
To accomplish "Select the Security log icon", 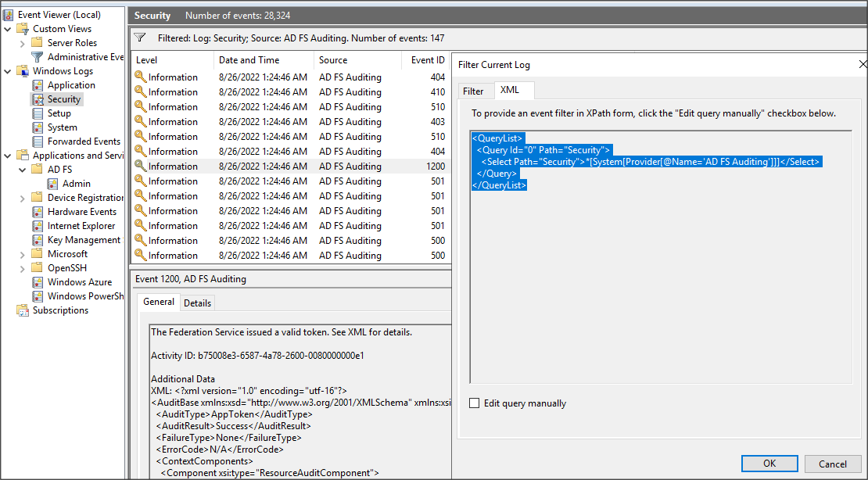I will point(38,99).
